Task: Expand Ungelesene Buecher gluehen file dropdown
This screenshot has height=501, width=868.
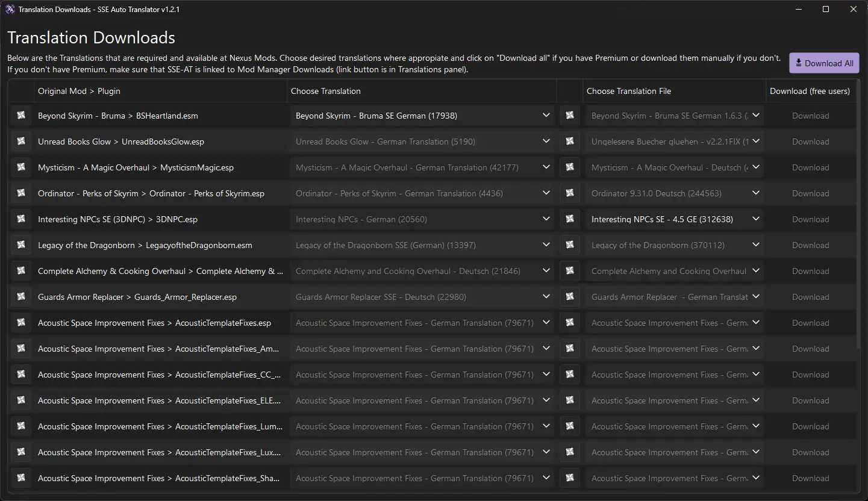Action: coord(675,142)
